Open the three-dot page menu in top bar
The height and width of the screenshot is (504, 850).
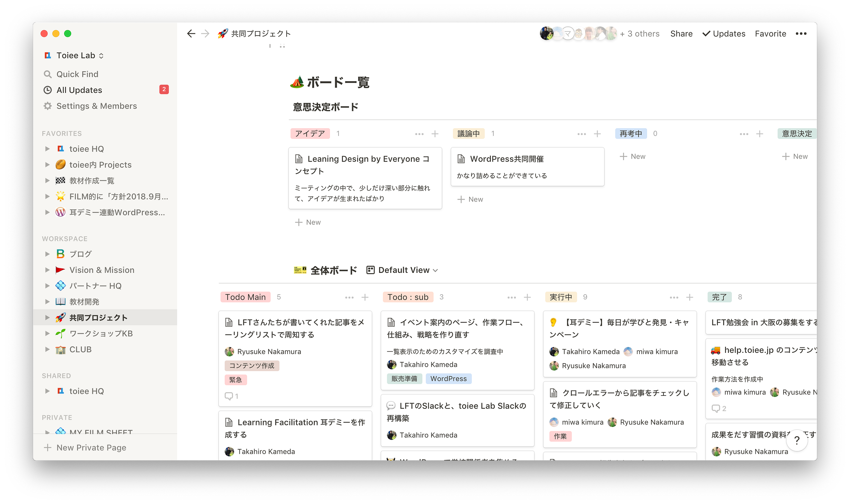click(x=801, y=34)
